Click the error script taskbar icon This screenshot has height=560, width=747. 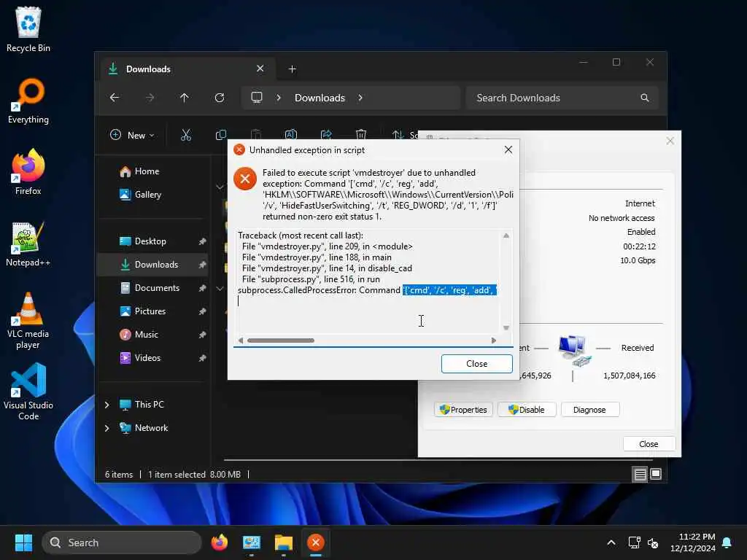pyautogui.click(x=315, y=542)
